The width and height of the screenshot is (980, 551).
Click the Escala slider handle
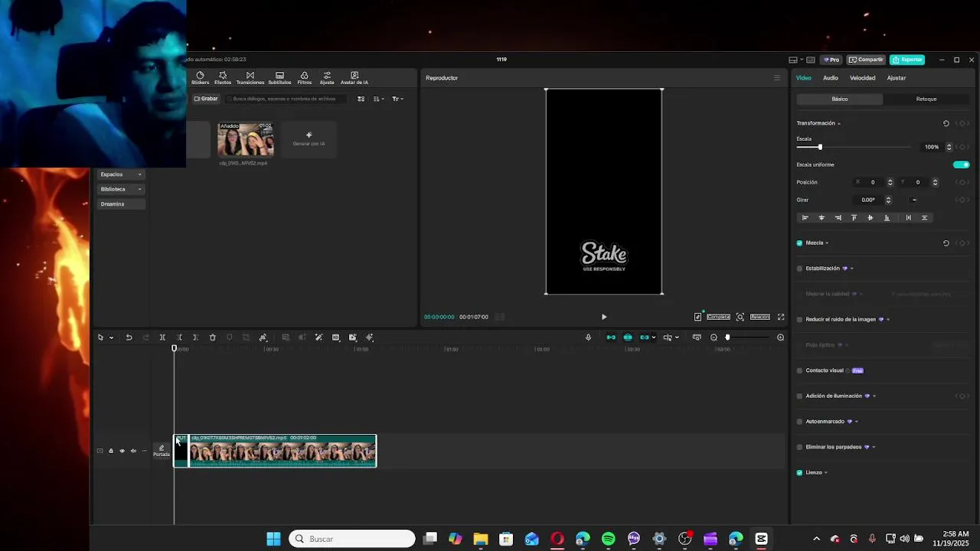pos(820,147)
